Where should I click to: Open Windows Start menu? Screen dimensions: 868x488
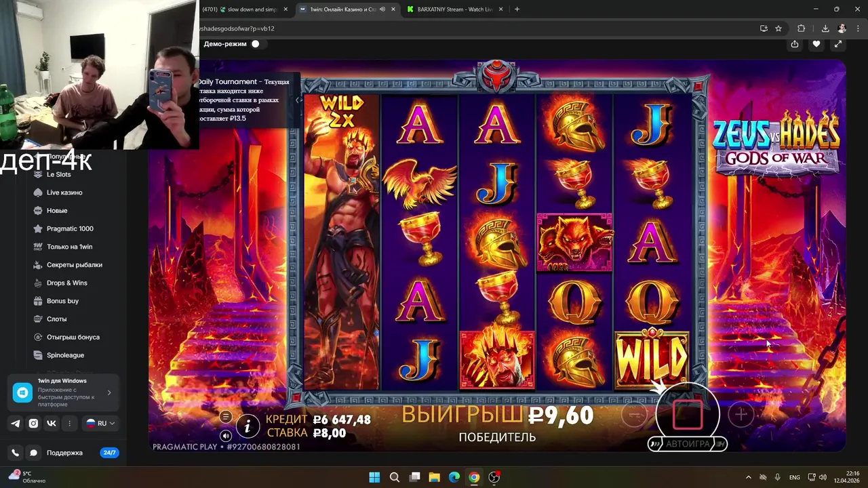pyautogui.click(x=374, y=477)
